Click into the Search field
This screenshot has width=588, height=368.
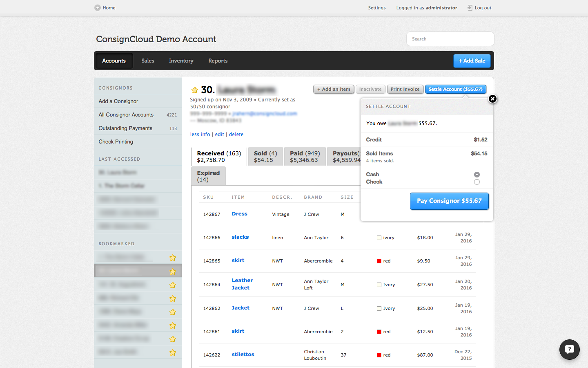tap(450, 39)
